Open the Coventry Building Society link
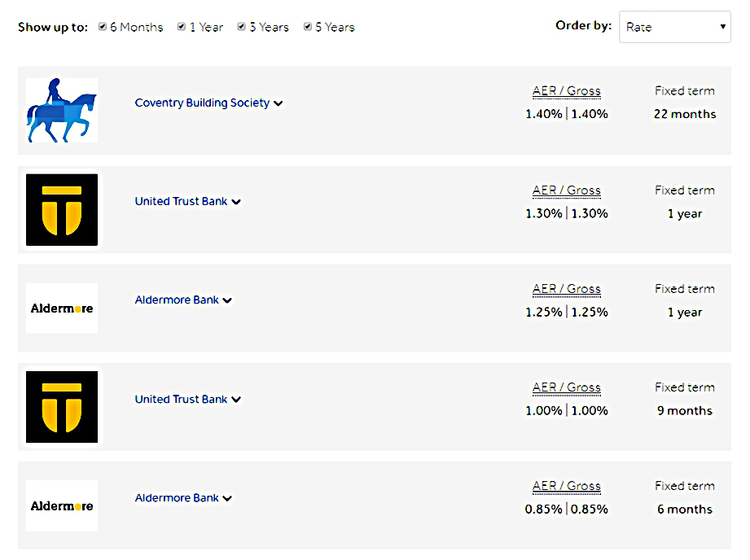The height and width of the screenshot is (560, 750). click(202, 103)
